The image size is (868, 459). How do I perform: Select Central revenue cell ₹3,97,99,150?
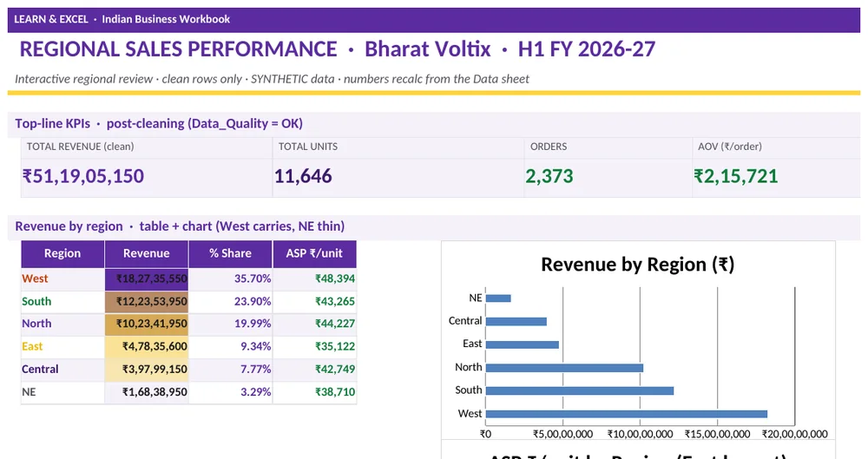[x=147, y=370]
